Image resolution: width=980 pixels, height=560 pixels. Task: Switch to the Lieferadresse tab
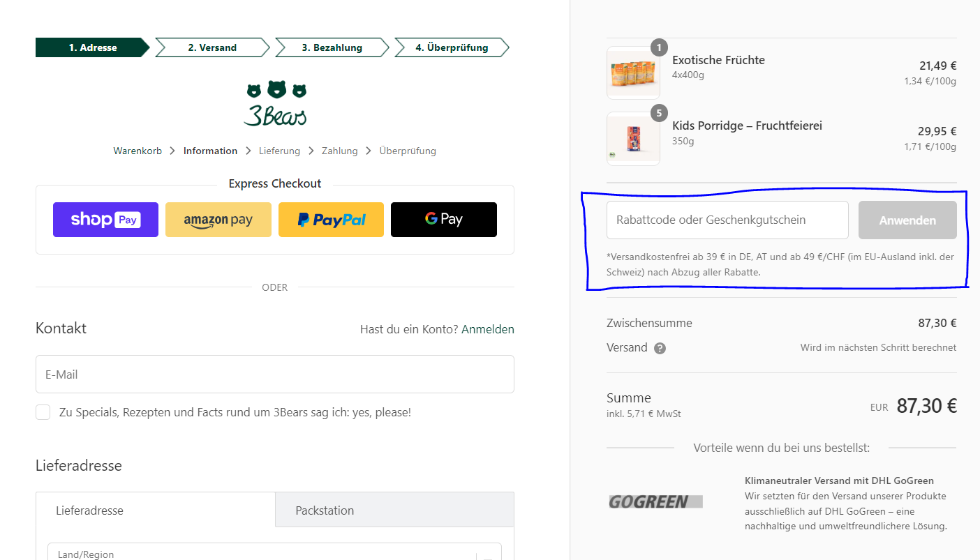tap(156, 510)
